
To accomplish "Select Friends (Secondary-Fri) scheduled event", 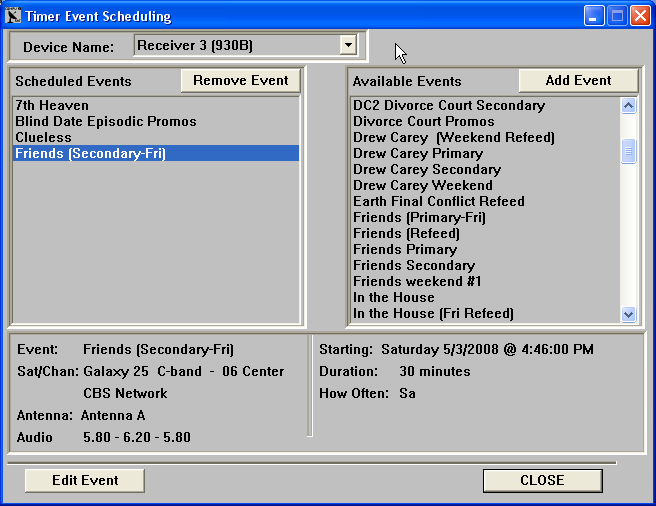I will coord(90,153).
